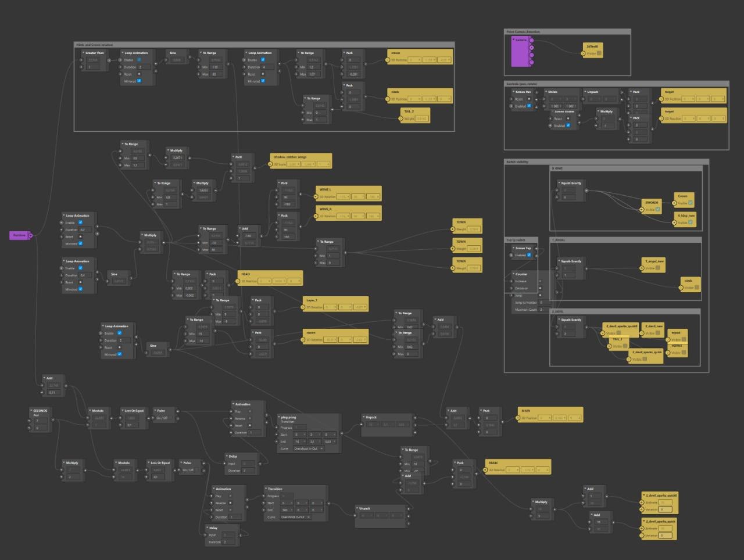The height and width of the screenshot is (560, 744).
Task: Uncheck Visible on the Crown patch
Action: click(x=691, y=203)
